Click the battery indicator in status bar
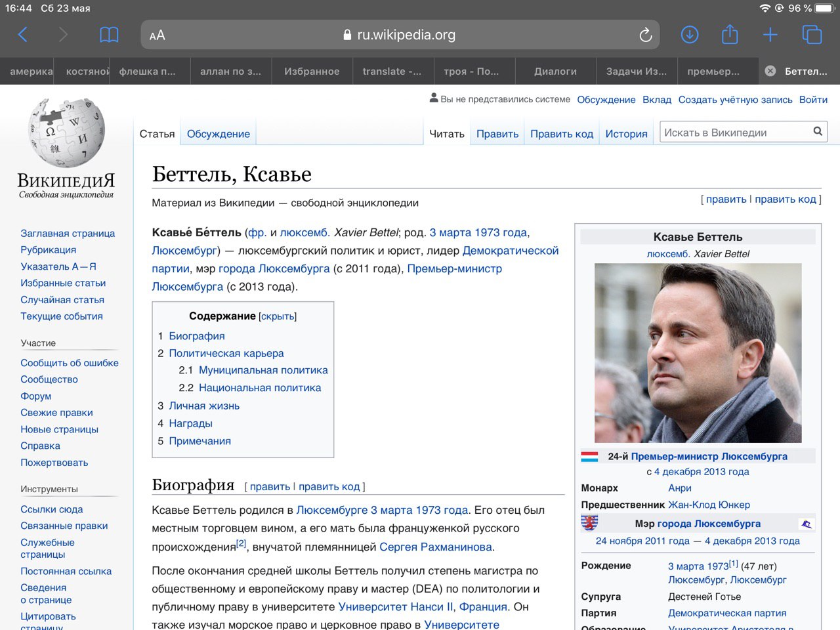The height and width of the screenshot is (630, 840). [x=824, y=8]
